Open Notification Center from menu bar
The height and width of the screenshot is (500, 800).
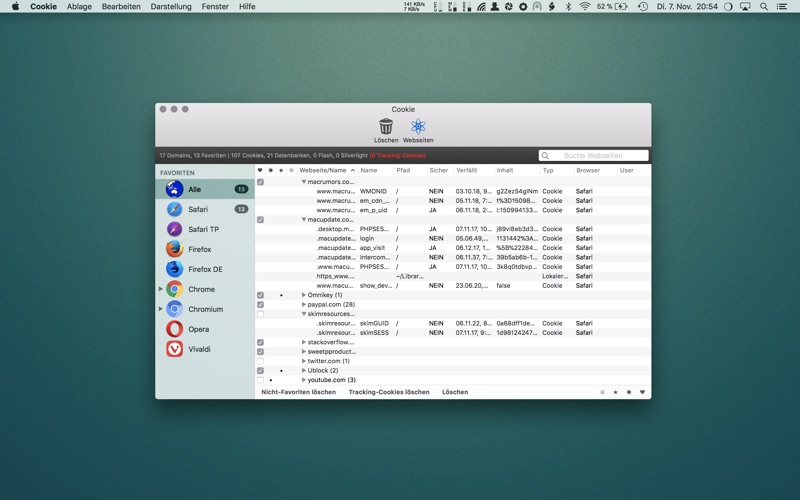(782, 7)
